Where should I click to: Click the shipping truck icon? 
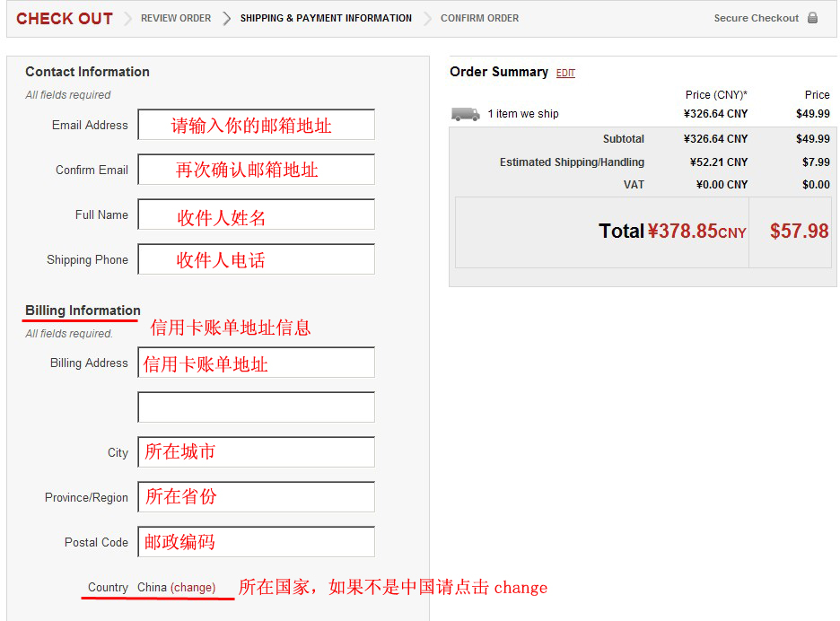click(x=465, y=114)
